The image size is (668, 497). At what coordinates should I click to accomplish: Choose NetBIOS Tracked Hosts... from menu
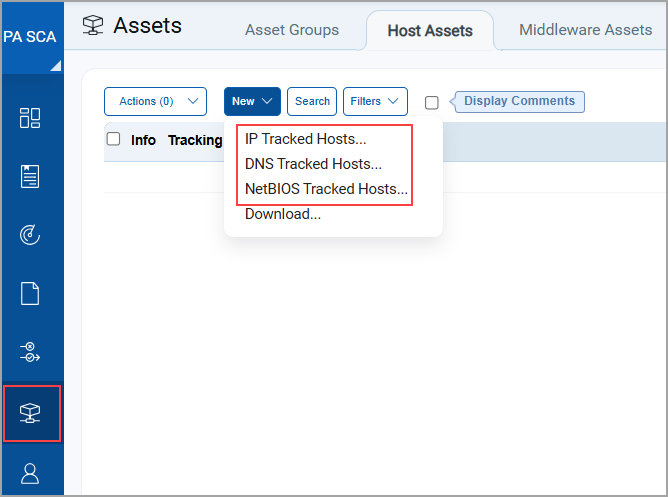(326, 189)
